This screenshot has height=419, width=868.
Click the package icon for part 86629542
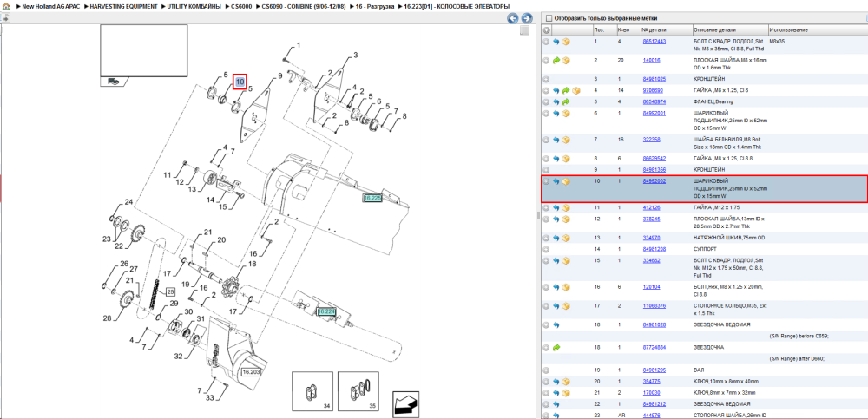(x=566, y=159)
